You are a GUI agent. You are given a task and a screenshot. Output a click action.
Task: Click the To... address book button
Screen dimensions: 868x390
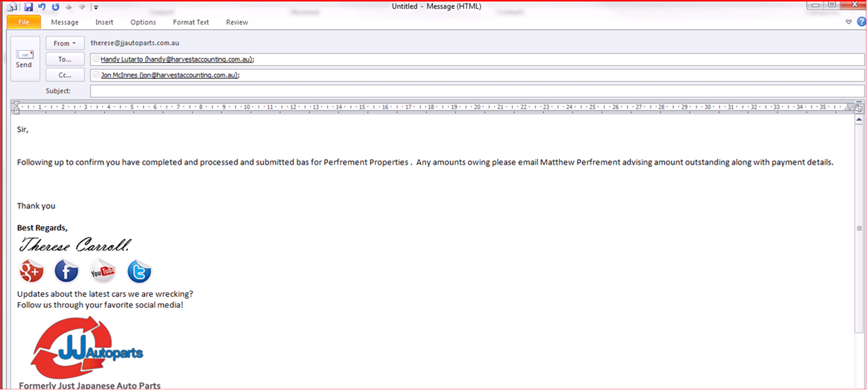coord(65,59)
